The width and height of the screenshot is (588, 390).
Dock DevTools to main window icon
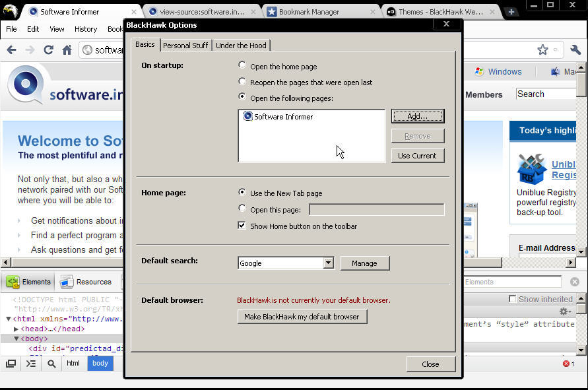pos(11,364)
